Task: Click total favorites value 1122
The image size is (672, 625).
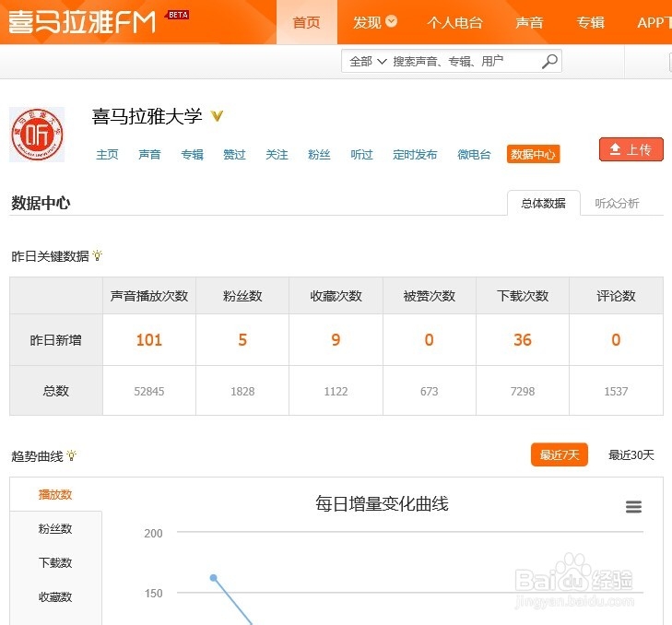Action: [336, 391]
